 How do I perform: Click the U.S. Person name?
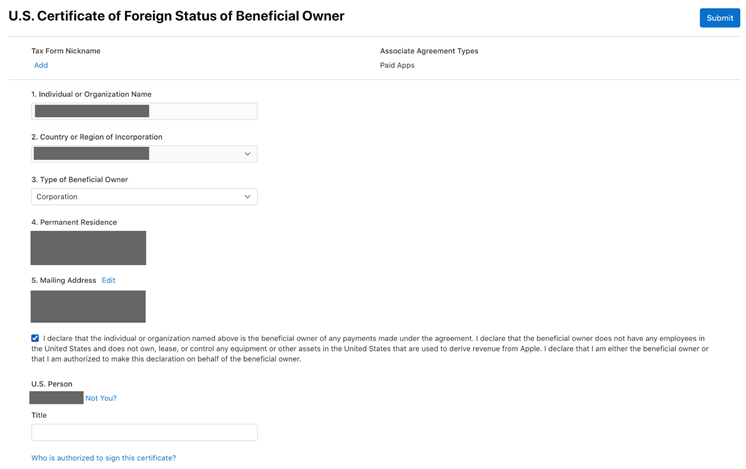coord(57,398)
